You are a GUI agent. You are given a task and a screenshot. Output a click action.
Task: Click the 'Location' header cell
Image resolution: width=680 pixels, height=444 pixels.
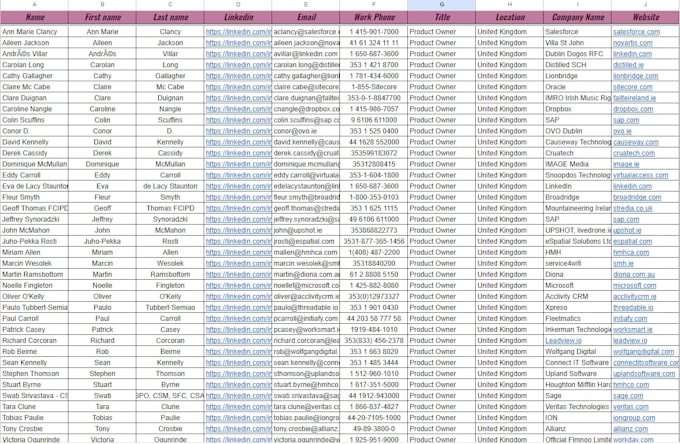pyautogui.click(x=510, y=17)
